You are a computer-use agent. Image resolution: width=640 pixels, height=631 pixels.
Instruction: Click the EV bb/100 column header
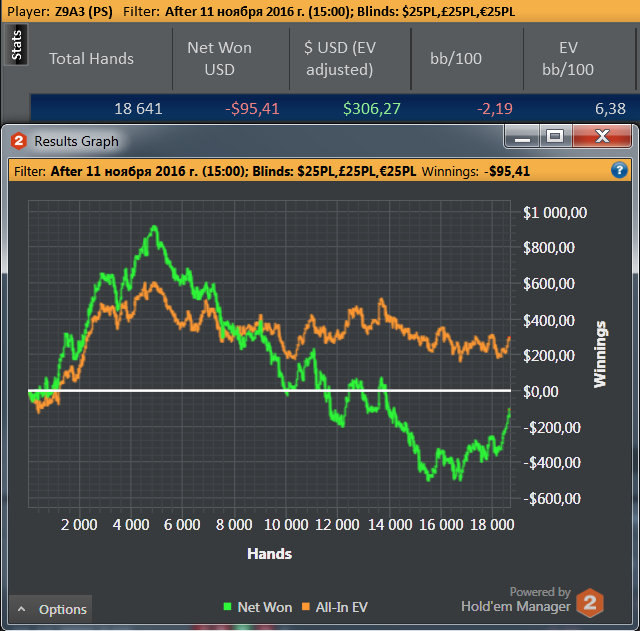pyautogui.click(x=568, y=59)
